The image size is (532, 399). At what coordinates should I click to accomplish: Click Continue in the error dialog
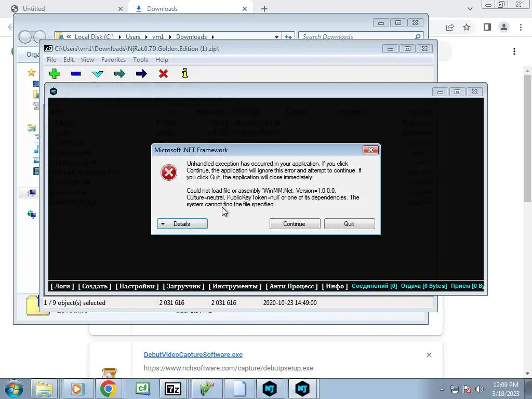point(295,223)
